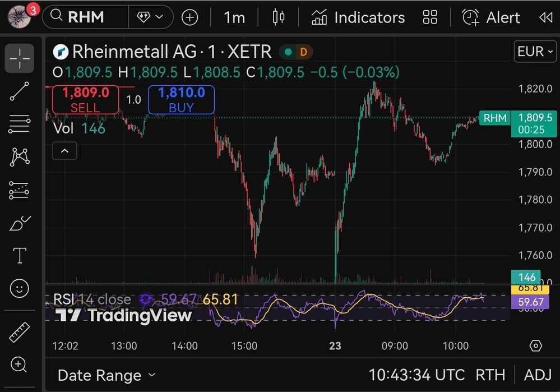Add a symbol with the plus circle icon
Viewport: 560px width, 392px height.
189,17
